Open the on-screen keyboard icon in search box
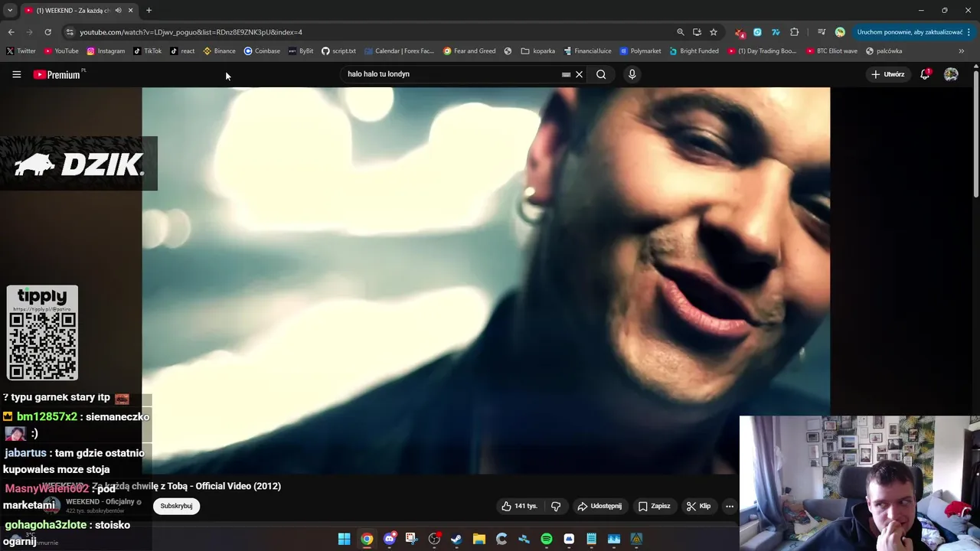The width and height of the screenshot is (980, 551). [566, 74]
